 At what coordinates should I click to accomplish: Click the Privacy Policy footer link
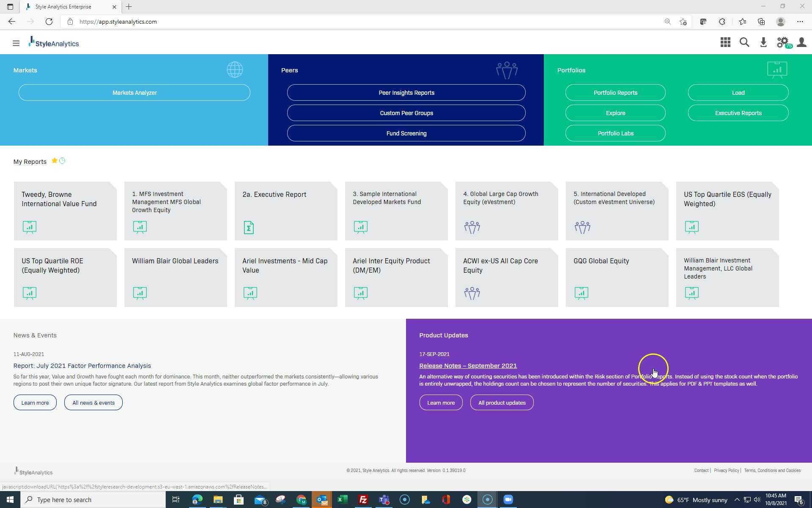[726, 470]
